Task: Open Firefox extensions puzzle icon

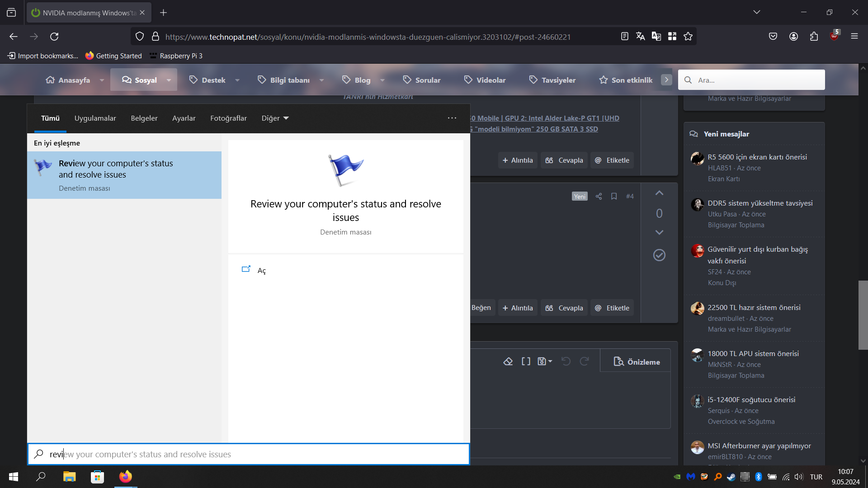Action: tap(814, 37)
